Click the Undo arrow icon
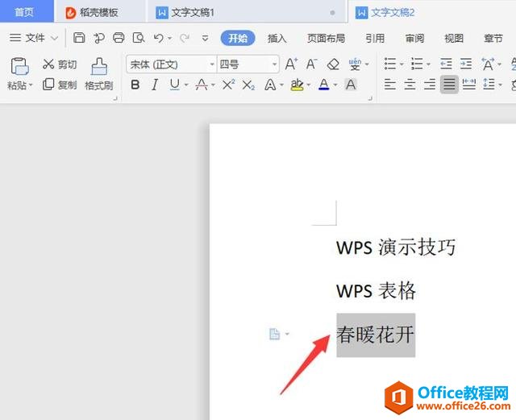This screenshot has height=420, width=516. [158, 38]
